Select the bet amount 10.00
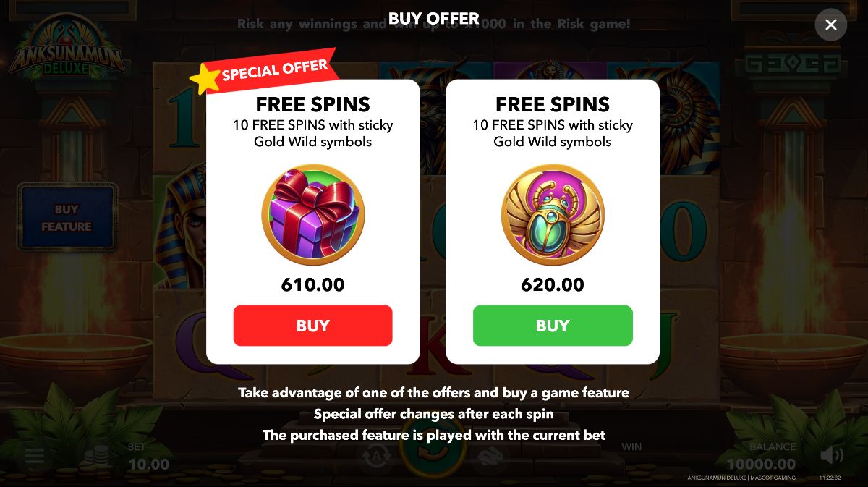The image size is (868, 487). tap(148, 465)
